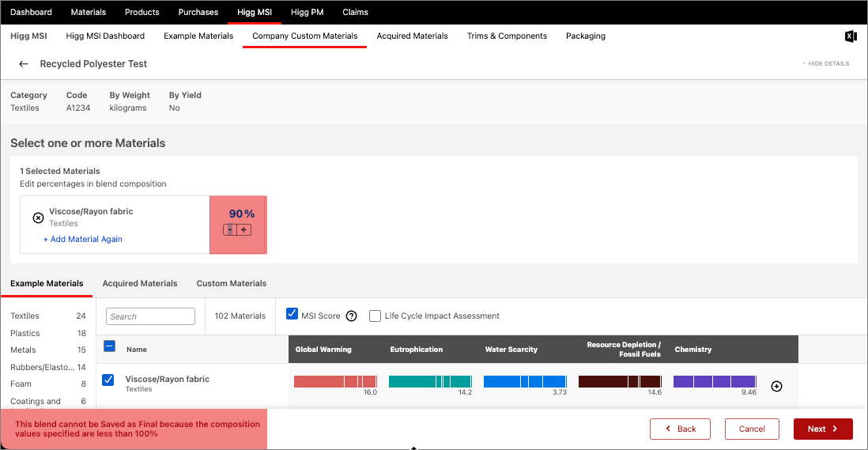868x450 pixels.
Task: Go to Trims & Components tab
Action: [507, 36]
